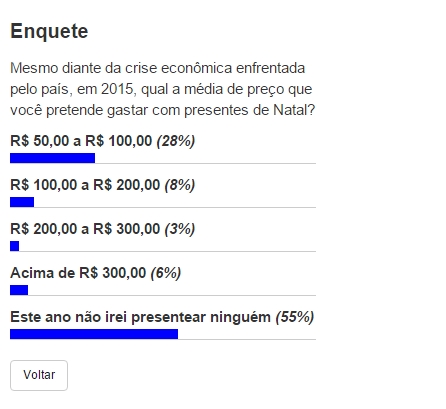446x409 pixels.
Task: Click the Enquete heading
Action: (x=49, y=31)
